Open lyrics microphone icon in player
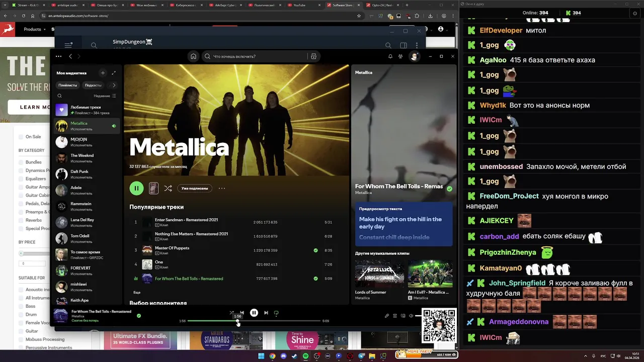The width and height of the screenshot is (644, 362). 387,316
